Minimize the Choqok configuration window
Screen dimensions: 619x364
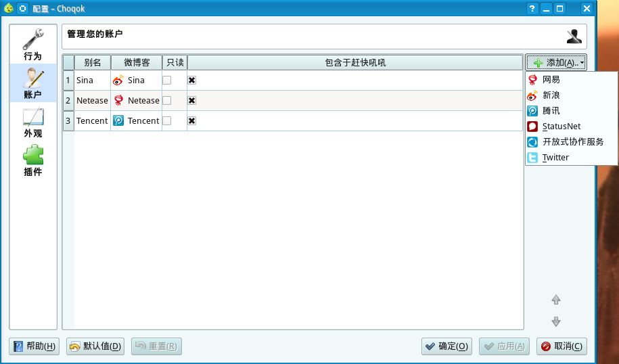pos(547,8)
